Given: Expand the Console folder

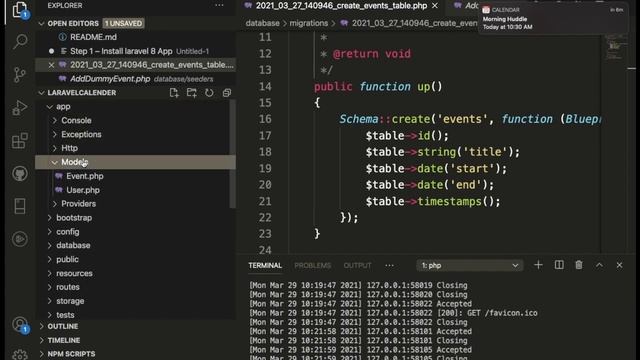Looking at the screenshot, I should pyautogui.click(x=55, y=121).
